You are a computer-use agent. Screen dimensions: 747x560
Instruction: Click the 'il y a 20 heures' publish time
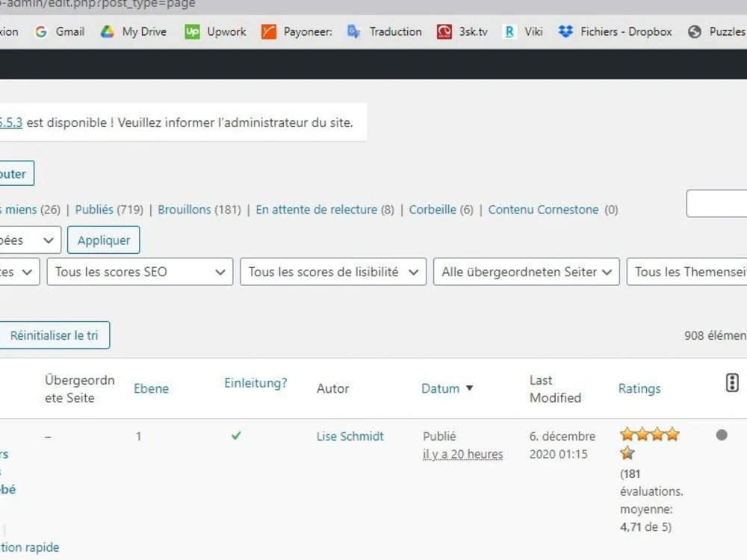click(462, 454)
